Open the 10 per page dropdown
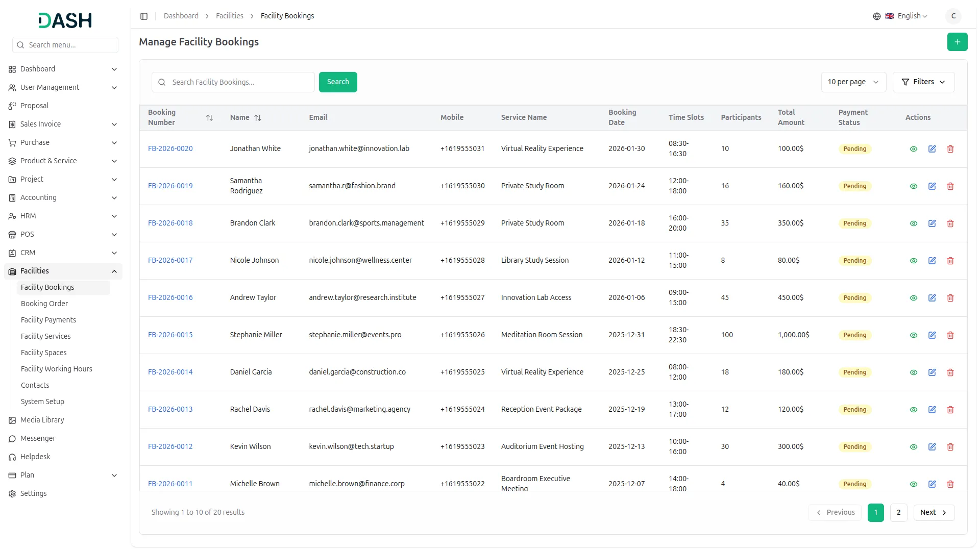980x551 pixels. [x=853, y=82]
